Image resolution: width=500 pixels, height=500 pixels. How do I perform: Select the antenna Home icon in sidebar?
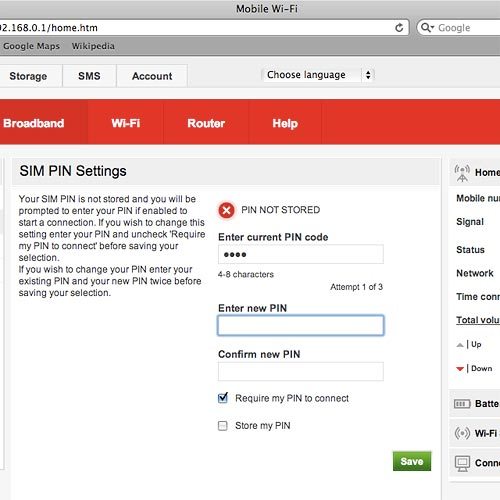462,173
